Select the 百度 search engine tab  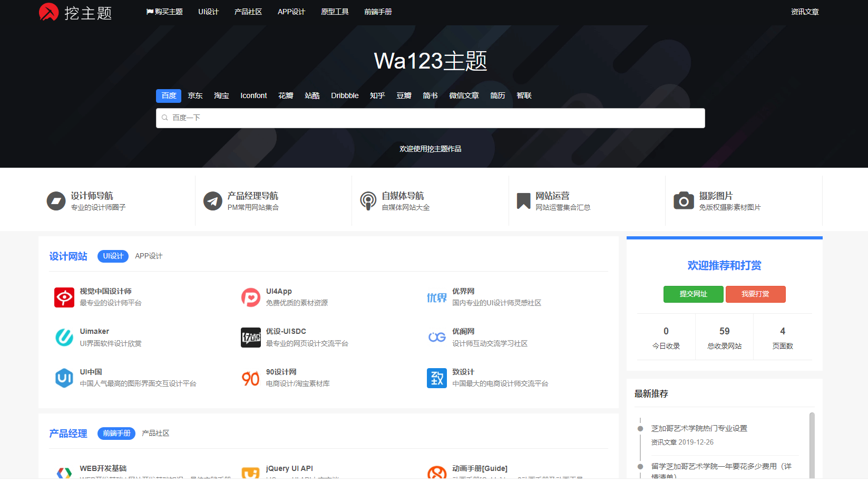point(169,95)
